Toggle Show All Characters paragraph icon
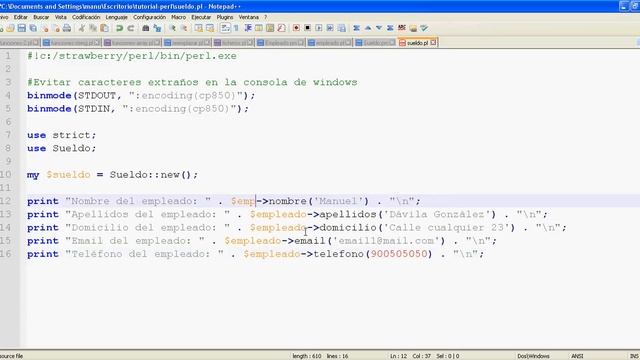This screenshot has height=360, width=640. click(x=236, y=28)
